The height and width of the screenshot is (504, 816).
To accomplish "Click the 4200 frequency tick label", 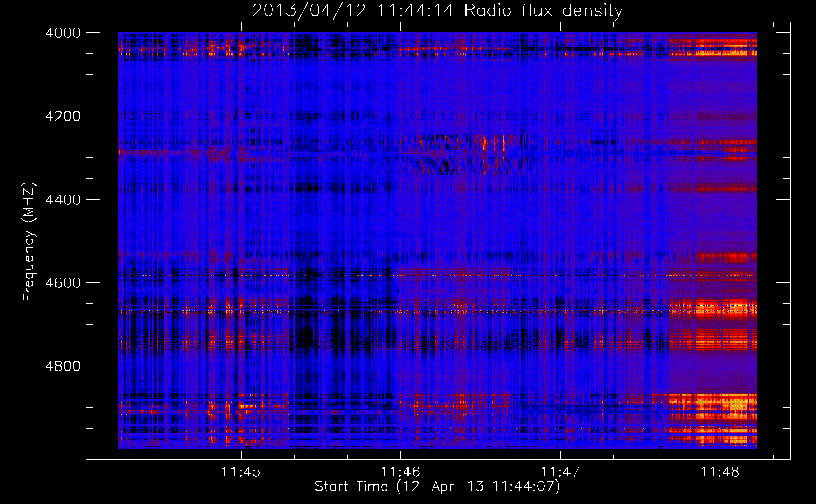I will click(63, 116).
